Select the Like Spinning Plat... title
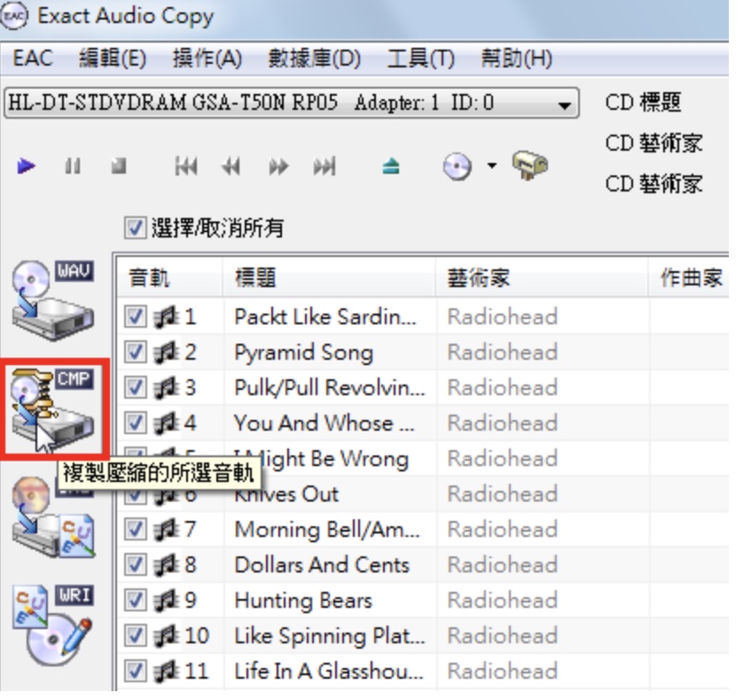The height and width of the screenshot is (700, 743). [329, 636]
